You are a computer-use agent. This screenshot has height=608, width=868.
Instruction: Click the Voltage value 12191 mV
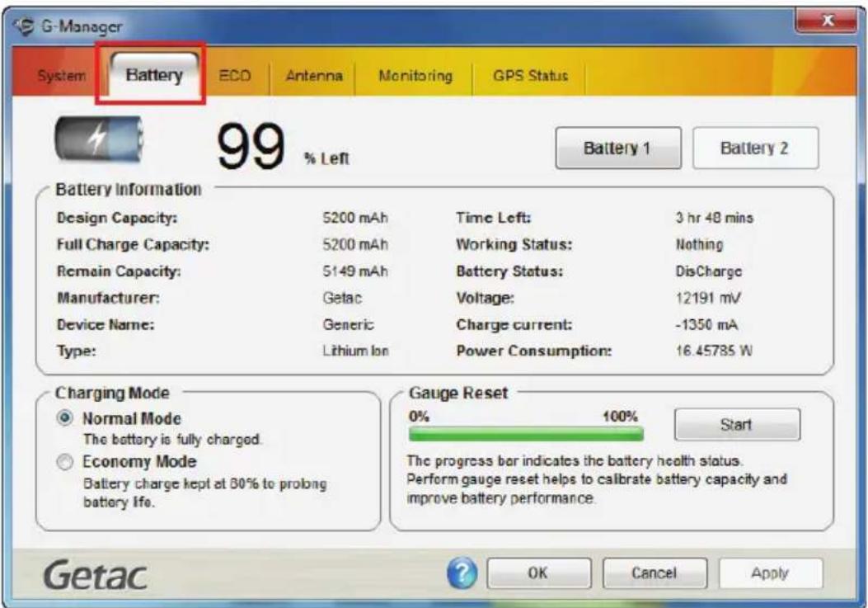click(708, 298)
